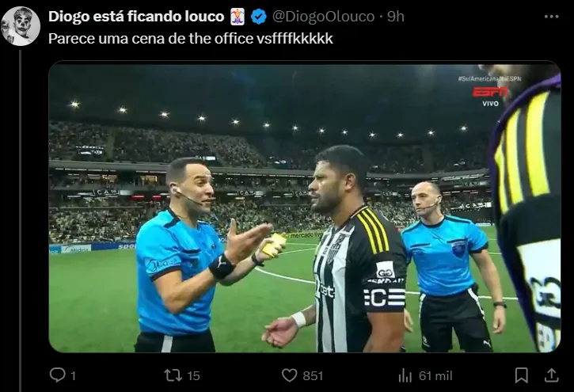574x392 pixels.
Task: Click the 15 reposts count
Action: [193, 376]
